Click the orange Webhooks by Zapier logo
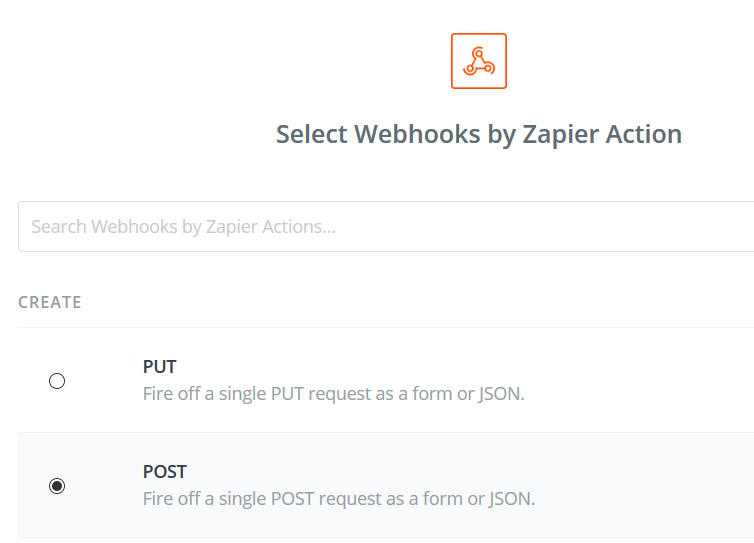 pyautogui.click(x=478, y=61)
